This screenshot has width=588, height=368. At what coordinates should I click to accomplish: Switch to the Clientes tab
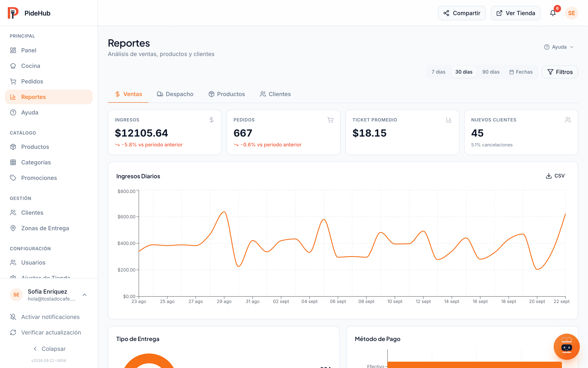click(275, 94)
